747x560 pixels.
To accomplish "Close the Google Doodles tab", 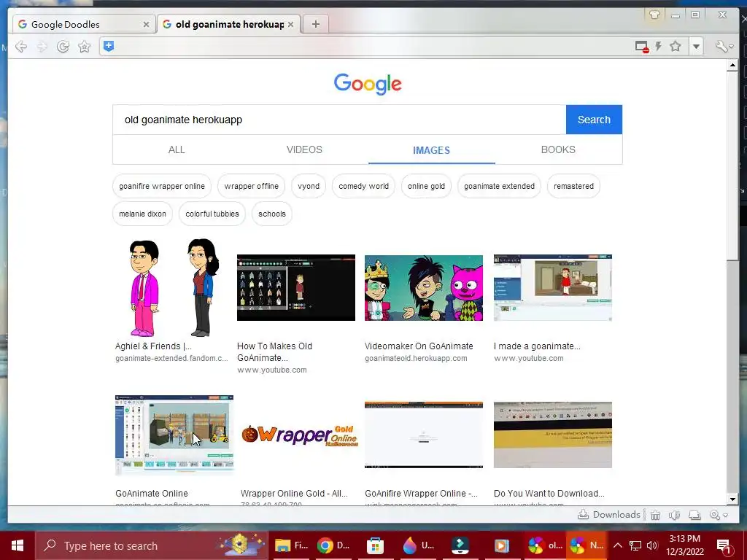I will coord(146,24).
